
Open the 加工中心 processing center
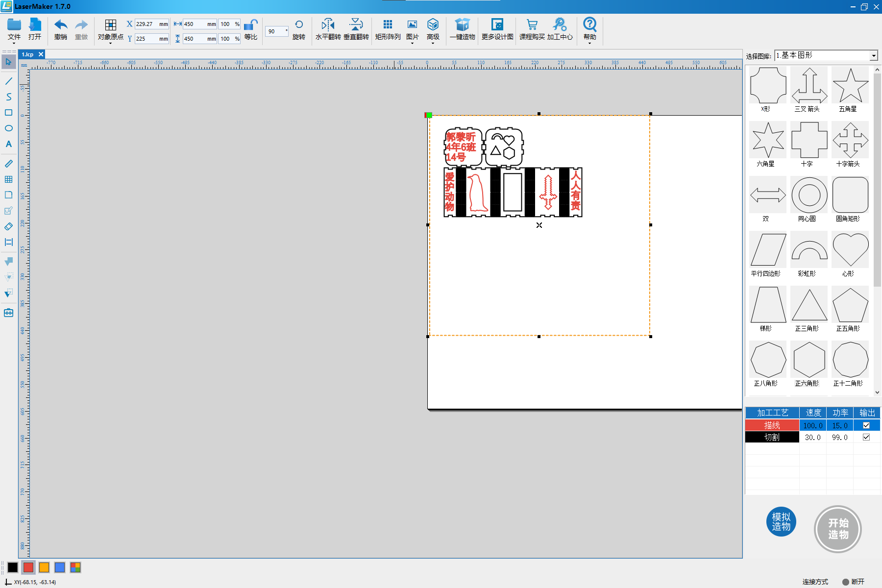point(560,24)
